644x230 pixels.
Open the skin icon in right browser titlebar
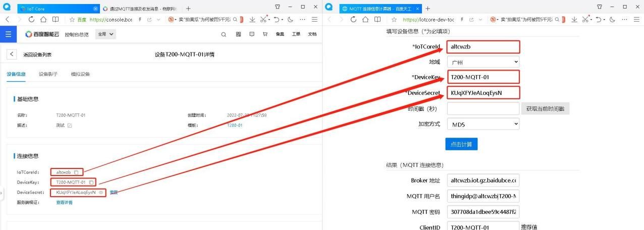(x=600, y=7)
